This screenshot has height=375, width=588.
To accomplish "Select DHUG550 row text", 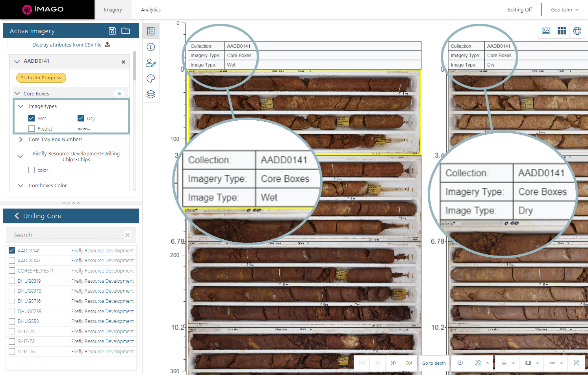I will click(x=28, y=321).
